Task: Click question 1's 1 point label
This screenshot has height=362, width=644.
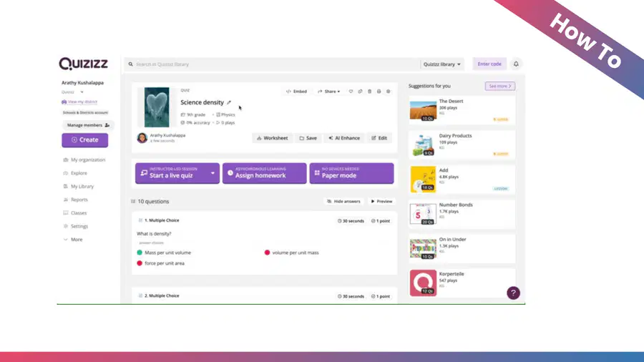Action: point(381,221)
